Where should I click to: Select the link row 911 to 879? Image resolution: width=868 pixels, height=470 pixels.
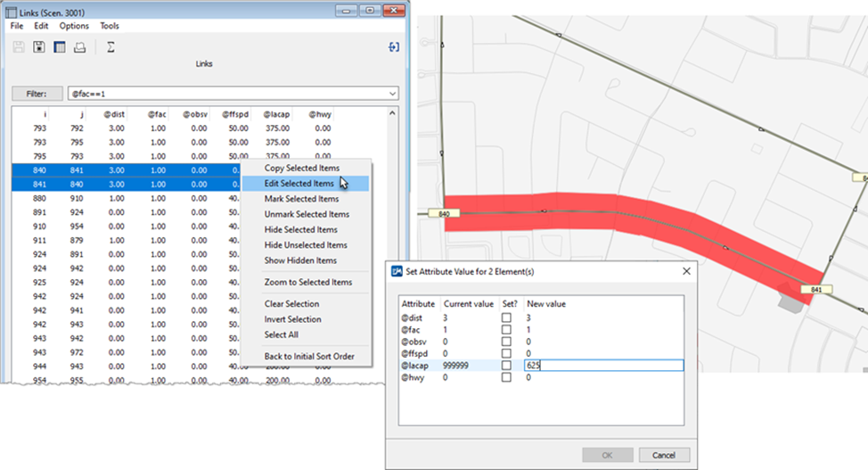pyautogui.click(x=127, y=240)
